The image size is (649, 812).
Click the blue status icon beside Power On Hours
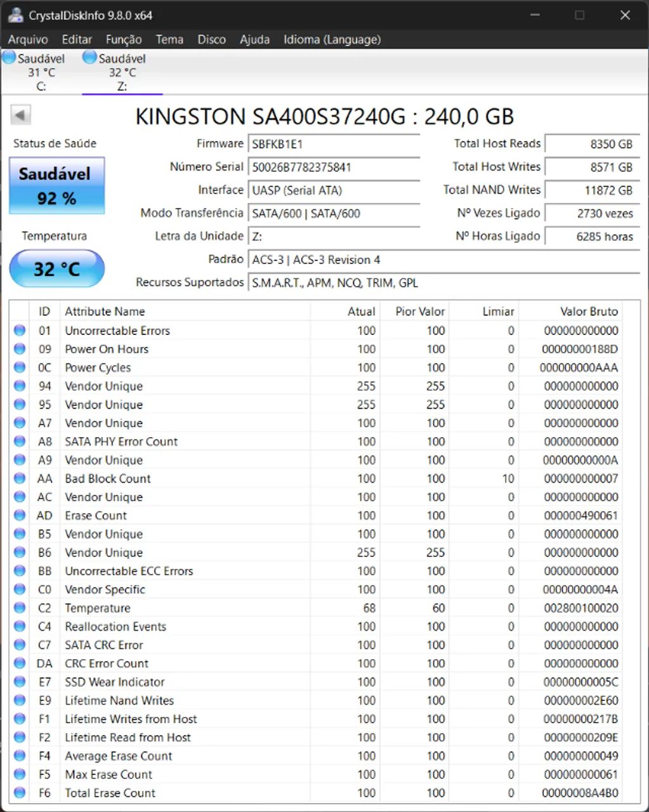pos(19,349)
